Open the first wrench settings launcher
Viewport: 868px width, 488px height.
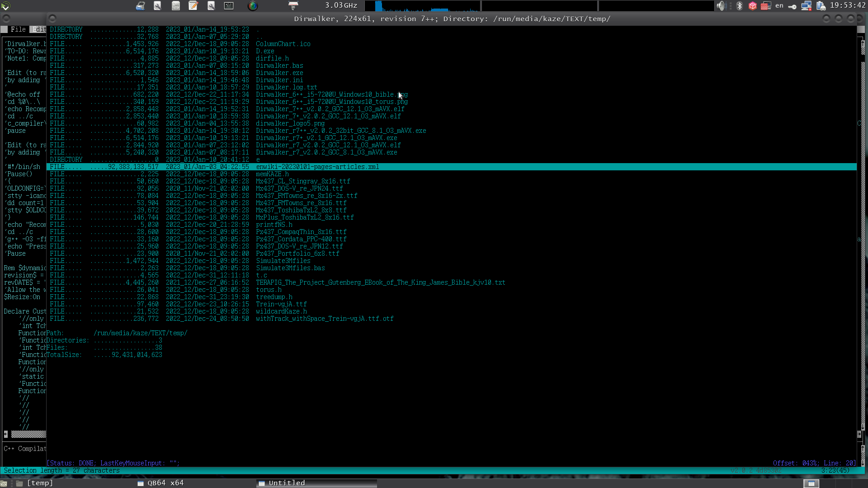[x=158, y=6]
